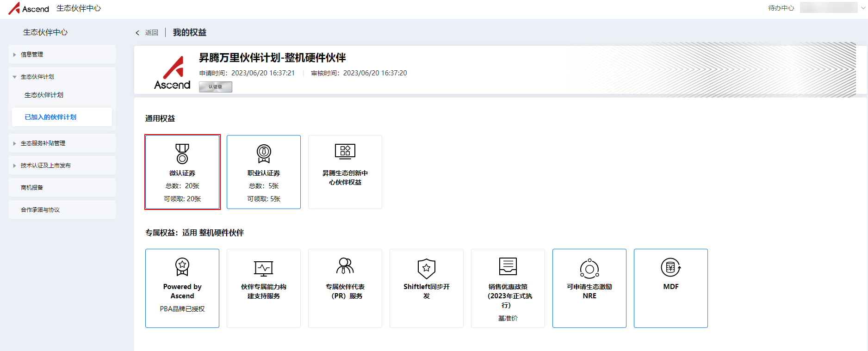Click the 专属权益: 适用 整机硬件伙伴 heading
The height and width of the screenshot is (351, 868).
pos(194,233)
